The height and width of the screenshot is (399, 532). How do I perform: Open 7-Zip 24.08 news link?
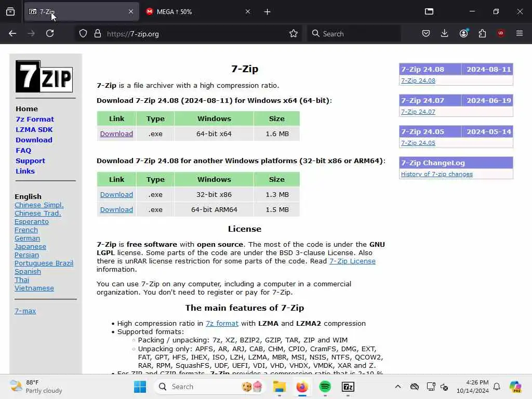pyautogui.click(x=418, y=81)
